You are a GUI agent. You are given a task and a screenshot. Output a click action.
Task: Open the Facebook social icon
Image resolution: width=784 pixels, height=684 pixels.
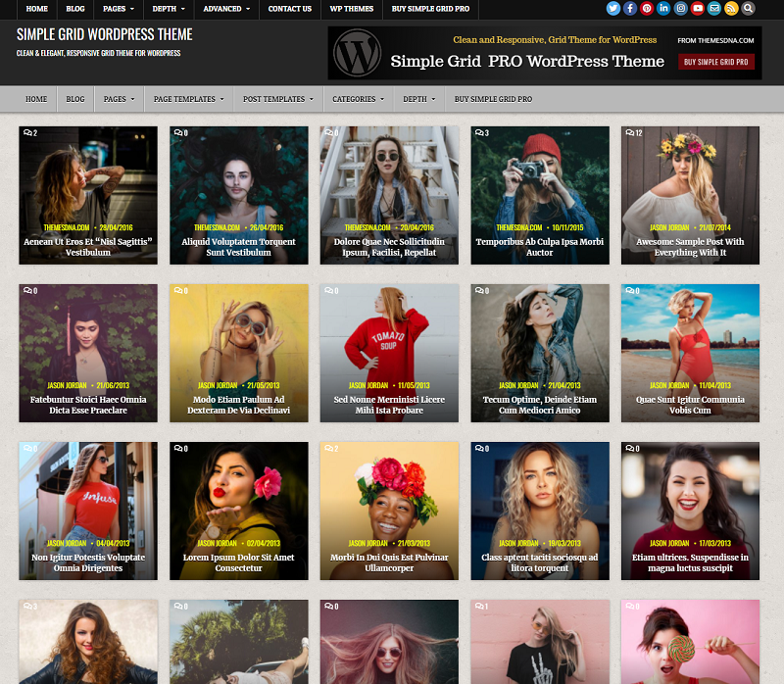click(630, 8)
